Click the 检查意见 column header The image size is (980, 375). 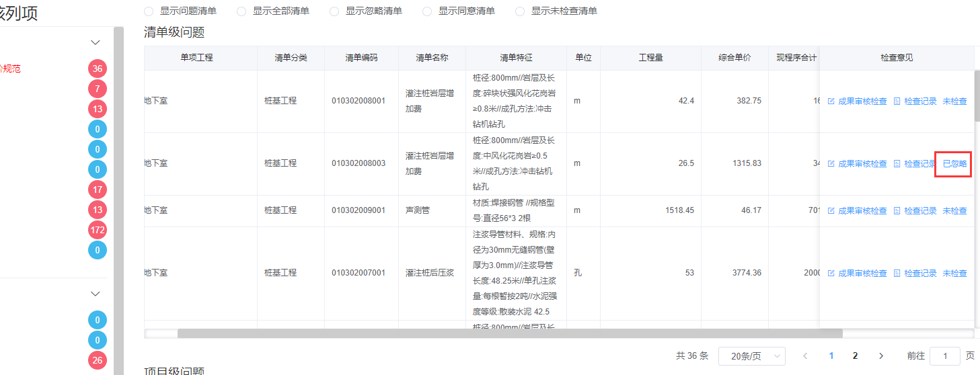pos(897,58)
